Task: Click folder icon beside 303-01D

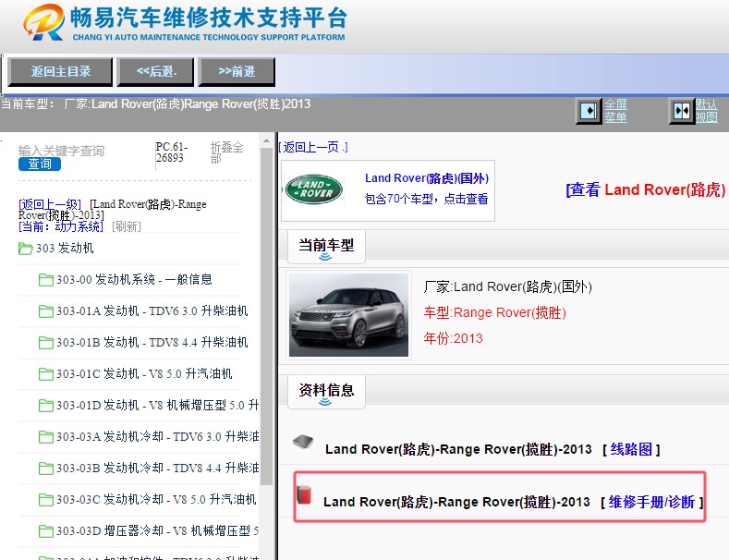Action: pos(45,406)
